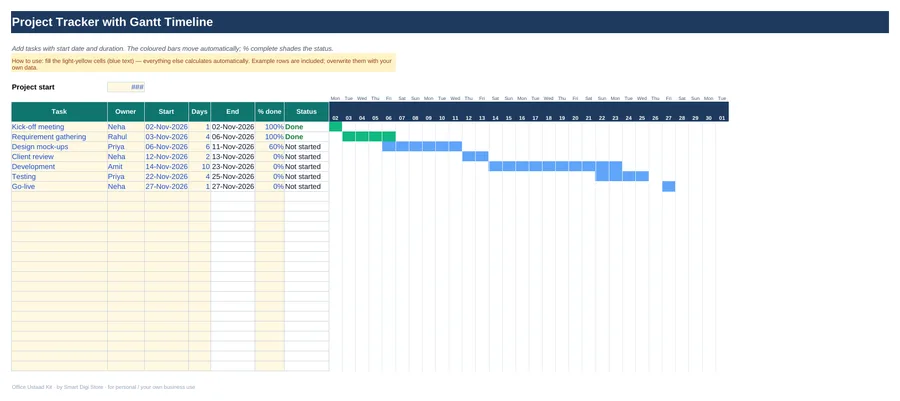
Task: Click 'Not started' status of Development
Action: [307, 167]
